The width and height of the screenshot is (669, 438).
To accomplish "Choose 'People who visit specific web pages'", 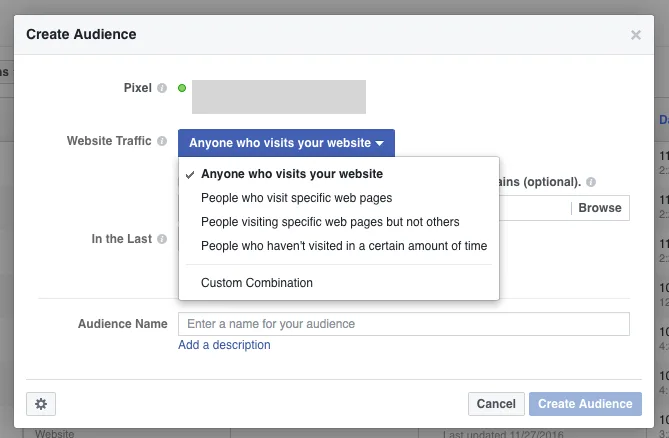I will (x=296, y=198).
